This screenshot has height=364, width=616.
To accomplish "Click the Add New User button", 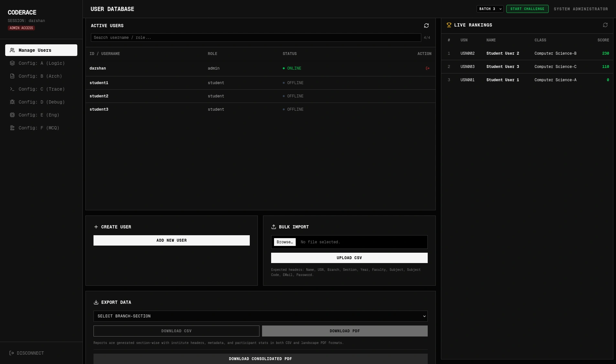I will click(171, 240).
